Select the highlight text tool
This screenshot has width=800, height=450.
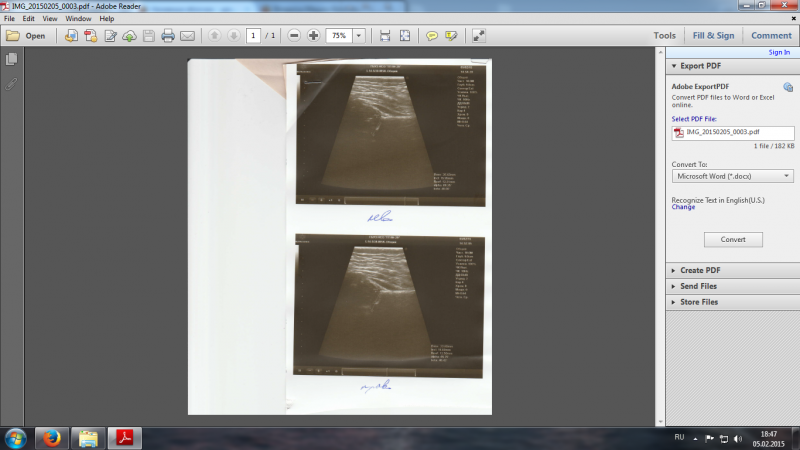pos(451,36)
